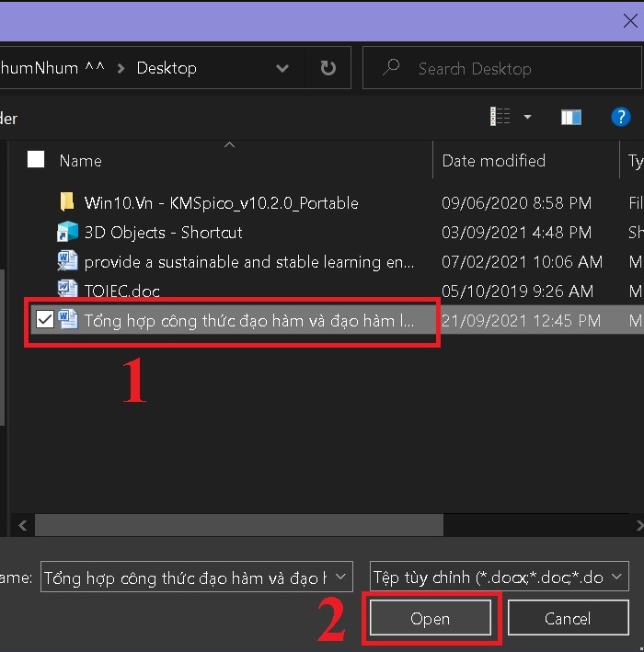Uncheck the 'Tổng hợp công thức' file checkbox

click(x=44, y=320)
